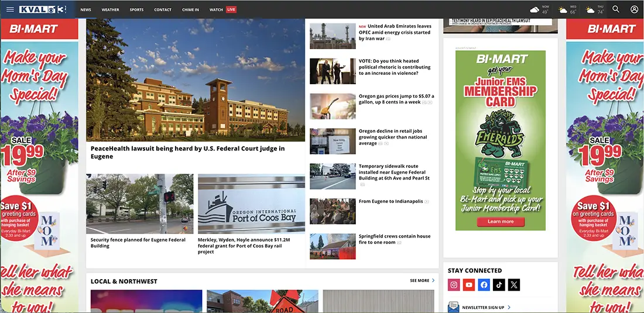Image resolution: width=644 pixels, height=313 pixels.
Task: Click the Emeralds Junior Membership ad image
Action: 501,140
